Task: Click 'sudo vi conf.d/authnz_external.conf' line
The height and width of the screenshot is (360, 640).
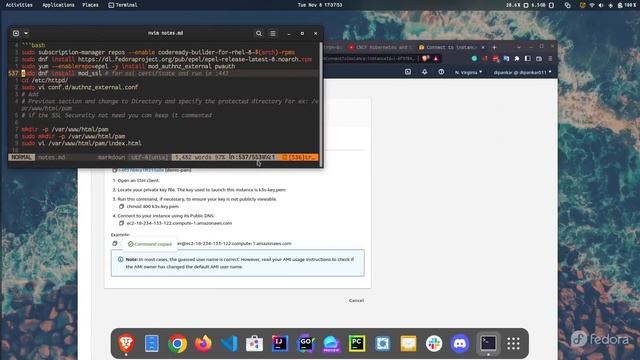Action: pos(80,87)
